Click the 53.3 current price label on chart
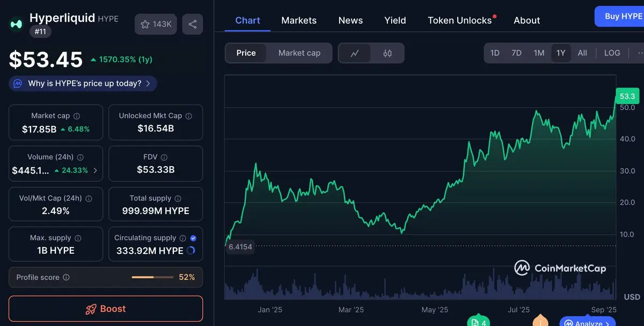The width and height of the screenshot is (644, 326). click(627, 97)
